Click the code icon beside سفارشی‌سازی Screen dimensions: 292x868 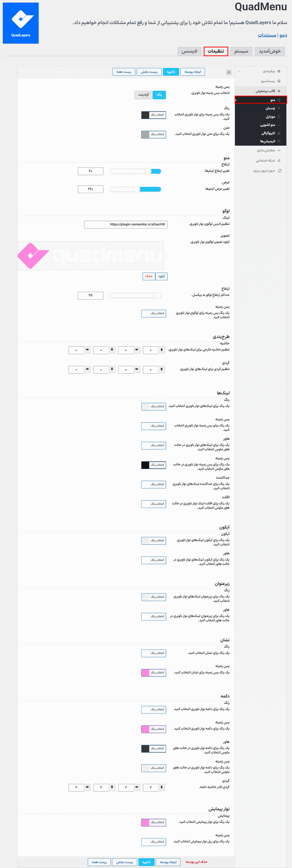tap(279, 150)
